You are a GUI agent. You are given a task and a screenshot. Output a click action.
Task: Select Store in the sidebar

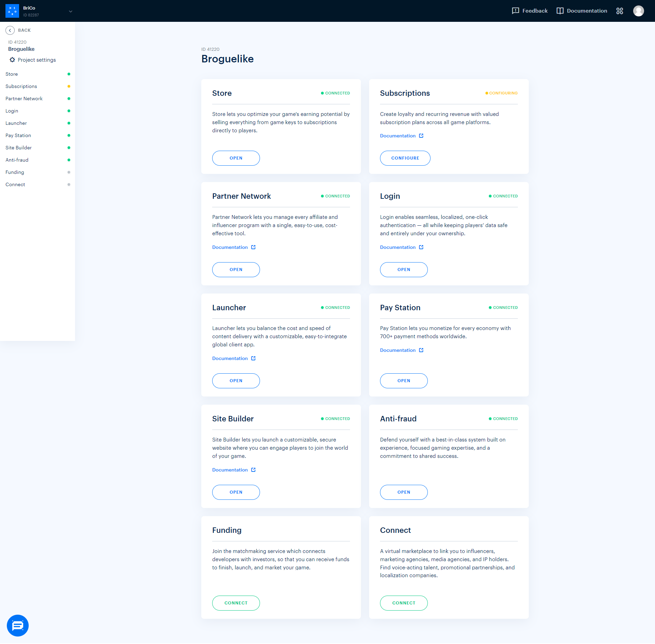pos(38,74)
